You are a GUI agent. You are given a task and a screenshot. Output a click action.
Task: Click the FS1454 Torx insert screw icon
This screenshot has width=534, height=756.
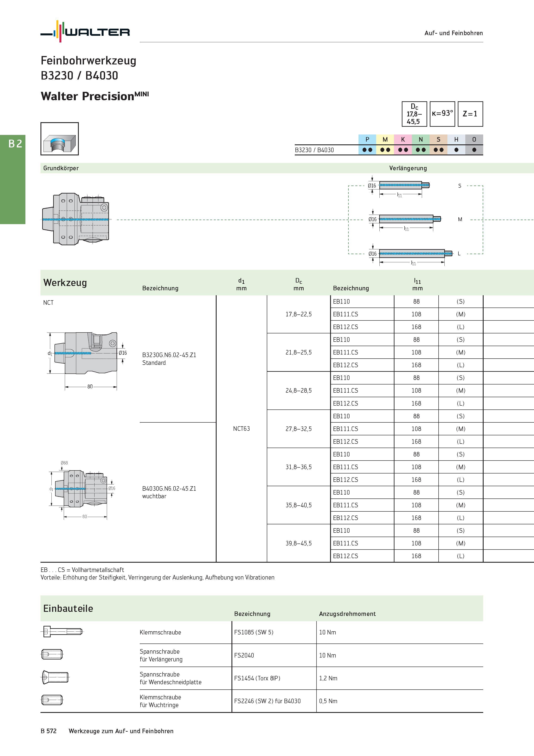[55, 677]
